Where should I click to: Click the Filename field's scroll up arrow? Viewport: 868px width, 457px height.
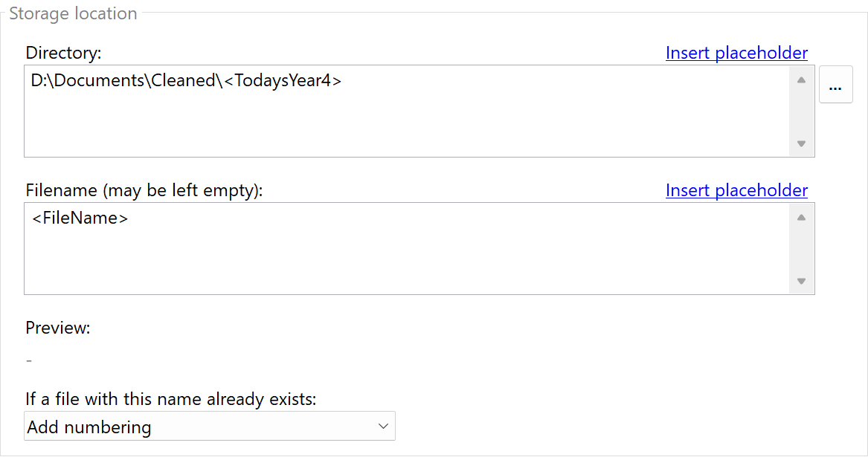(801, 217)
